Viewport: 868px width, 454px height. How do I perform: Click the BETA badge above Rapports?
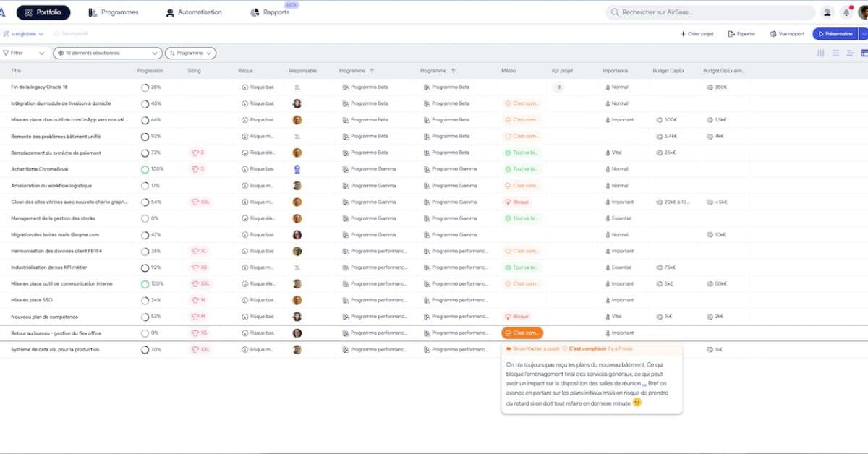(292, 4)
